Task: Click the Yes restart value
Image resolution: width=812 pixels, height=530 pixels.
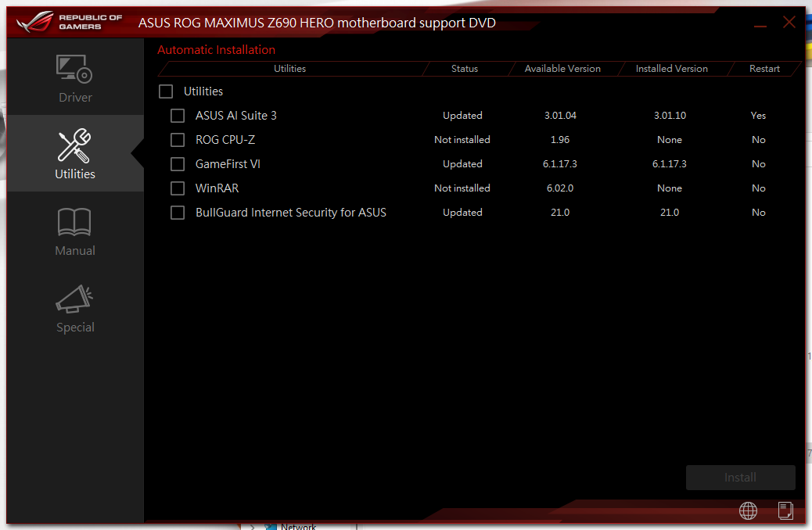Action: pos(758,116)
